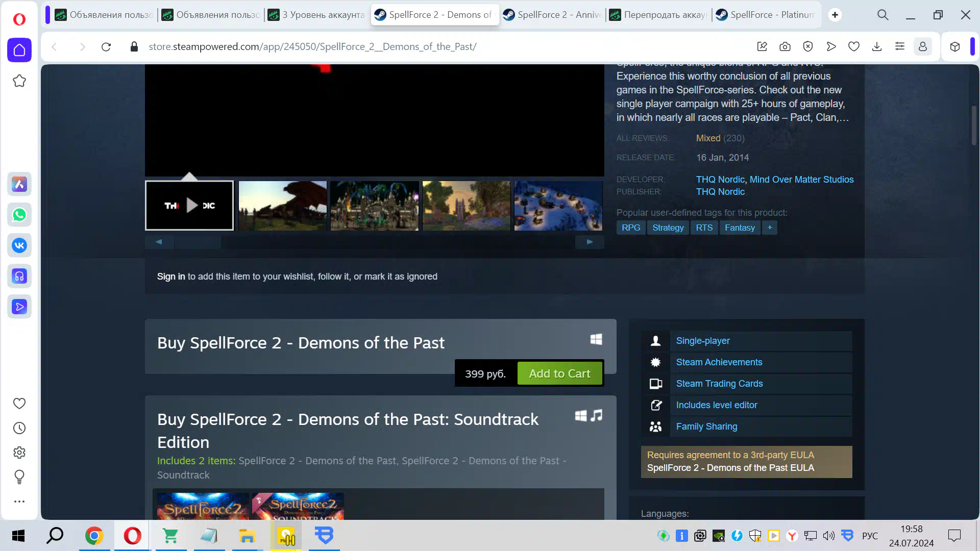
Task: Open the RPG tag
Action: (631, 228)
